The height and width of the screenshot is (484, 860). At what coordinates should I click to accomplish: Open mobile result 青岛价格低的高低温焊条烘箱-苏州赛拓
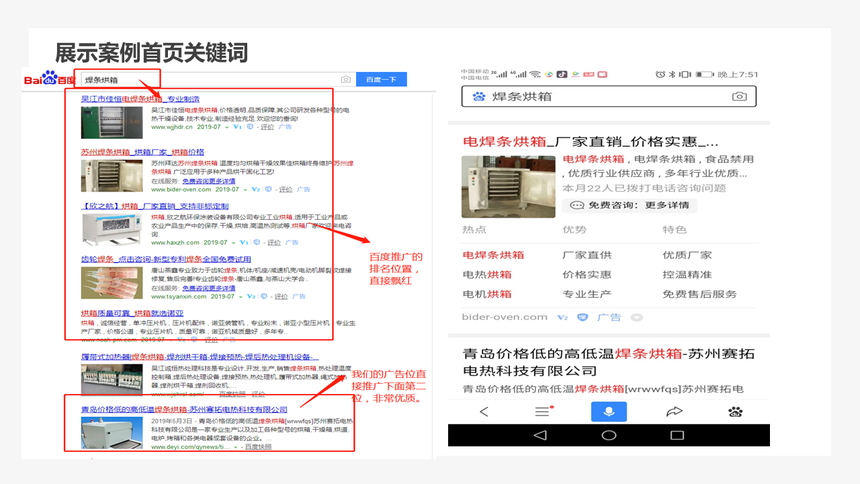[x=608, y=362]
